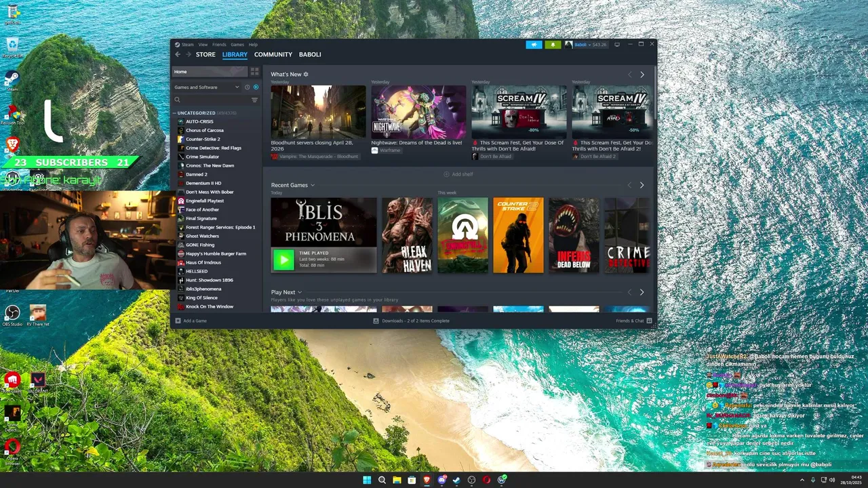Viewport: 868px width, 488px height.
Task: Open the Infernis Dead Below game cover
Action: (x=574, y=235)
